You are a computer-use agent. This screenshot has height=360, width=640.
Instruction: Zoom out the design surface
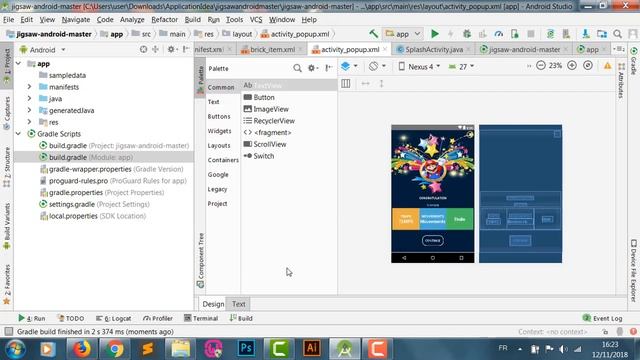coord(541,65)
